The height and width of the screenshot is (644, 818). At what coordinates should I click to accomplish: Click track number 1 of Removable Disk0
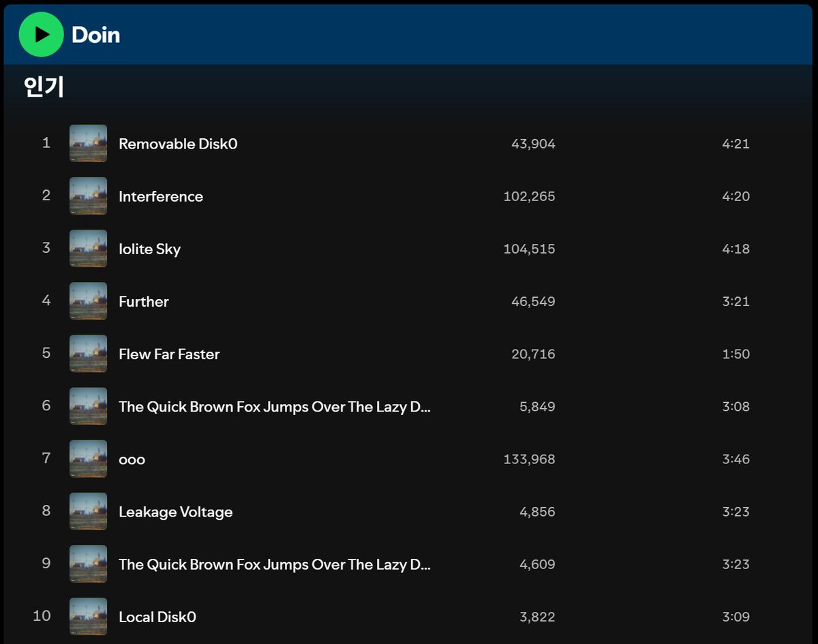[46, 143]
